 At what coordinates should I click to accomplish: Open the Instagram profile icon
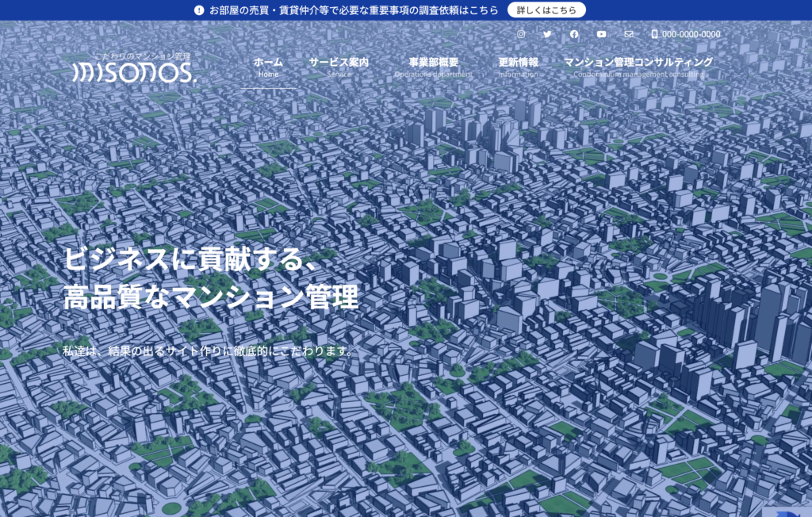[521, 34]
